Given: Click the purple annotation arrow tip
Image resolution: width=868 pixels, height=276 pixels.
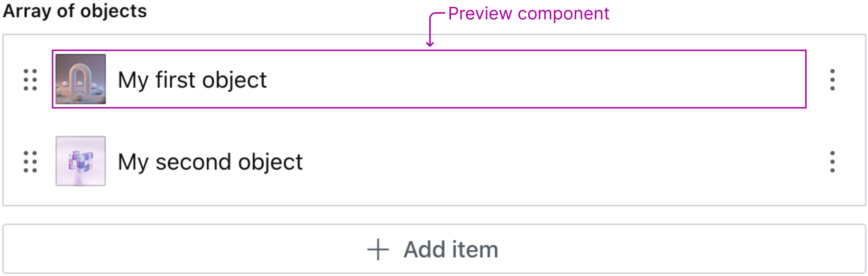Looking at the screenshot, I should pos(430,44).
